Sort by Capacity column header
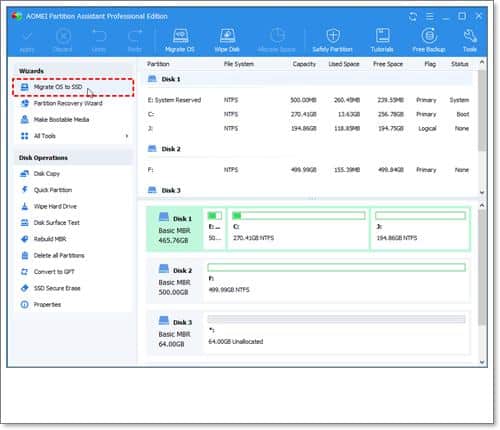The image size is (500, 430). click(x=304, y=64)
